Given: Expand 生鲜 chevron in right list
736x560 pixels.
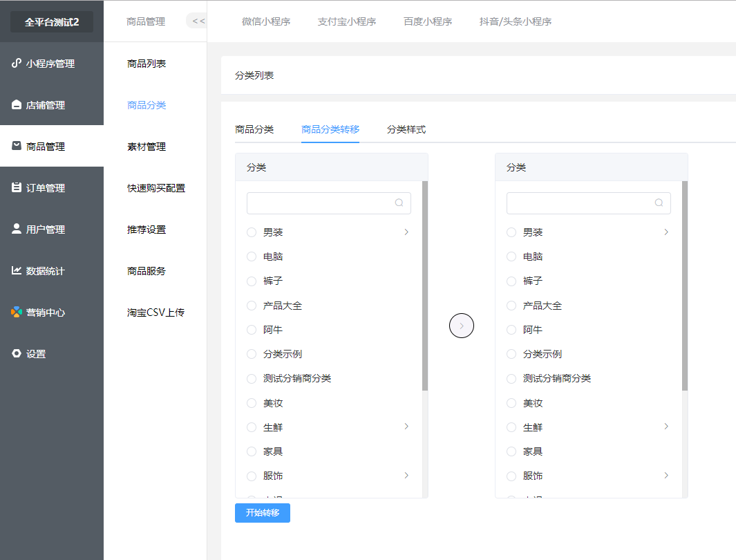Looking at the screenshot, I should 666,427.
